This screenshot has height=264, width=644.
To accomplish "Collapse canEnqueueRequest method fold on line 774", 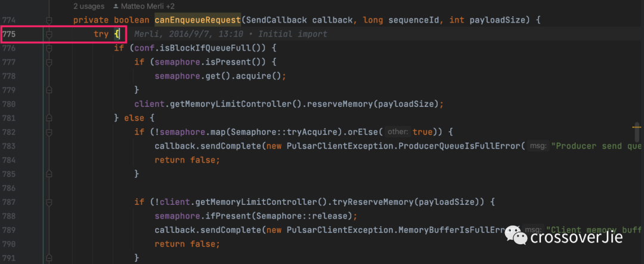I will pyautogui.click(x=49, y=20).
